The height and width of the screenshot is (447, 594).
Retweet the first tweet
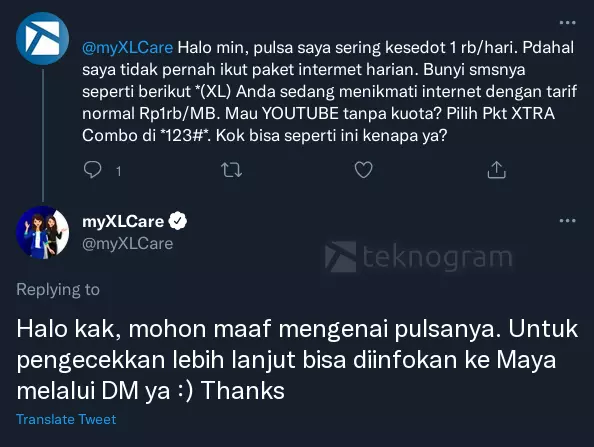(x=231, y=170)
